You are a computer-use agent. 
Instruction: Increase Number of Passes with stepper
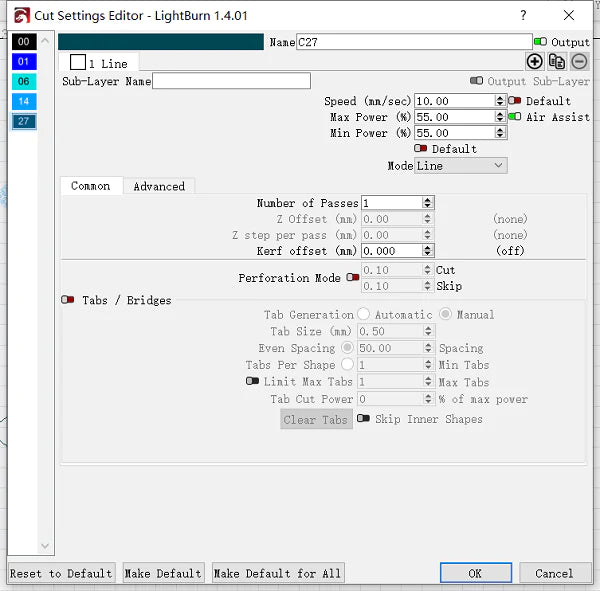428,200
